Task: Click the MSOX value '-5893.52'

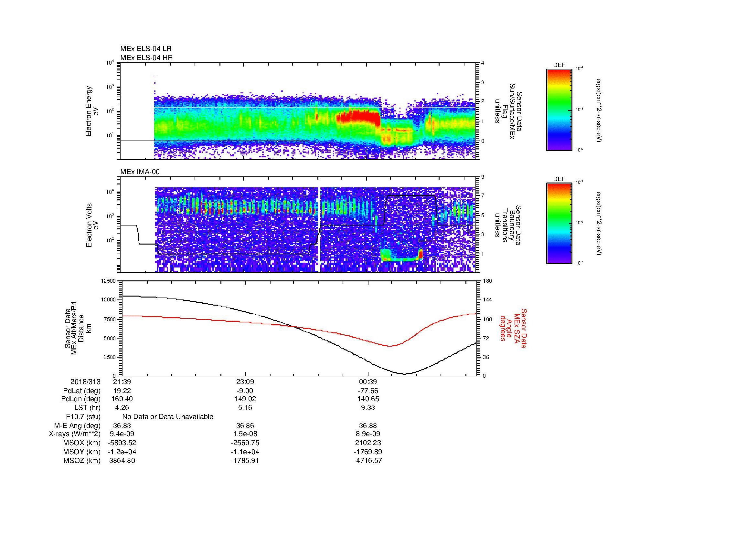Action: 122,443
